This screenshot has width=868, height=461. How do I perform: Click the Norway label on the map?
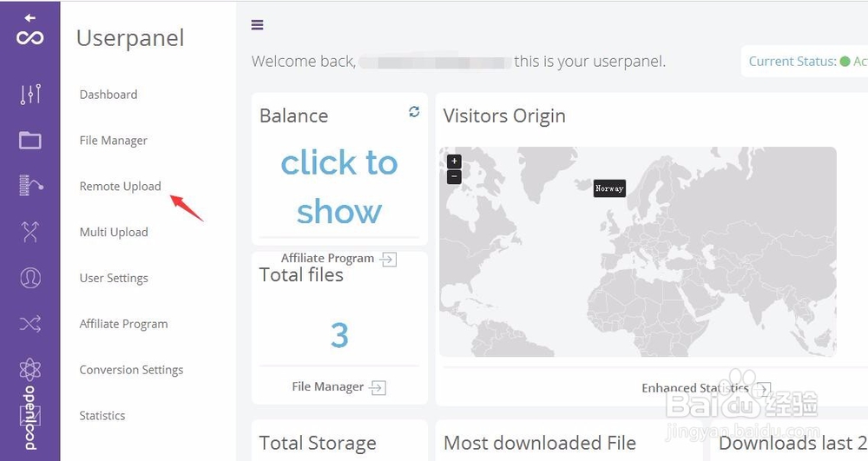609,188
